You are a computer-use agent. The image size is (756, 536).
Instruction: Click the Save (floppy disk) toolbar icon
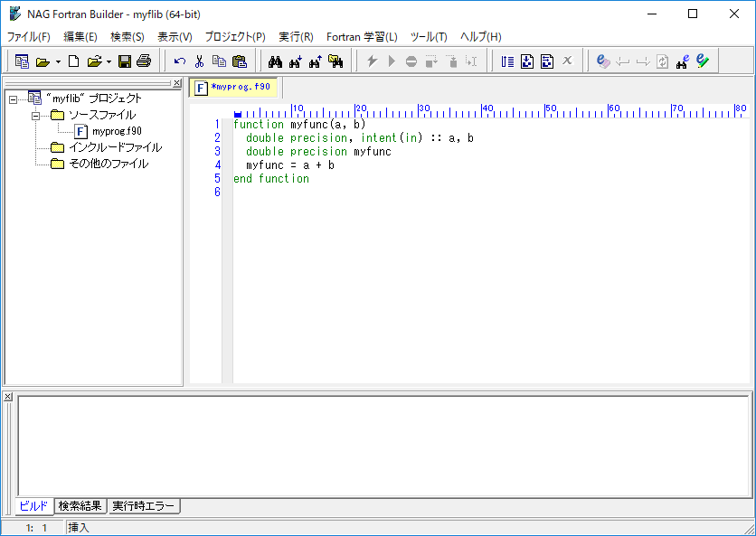(x=125, y=61)
